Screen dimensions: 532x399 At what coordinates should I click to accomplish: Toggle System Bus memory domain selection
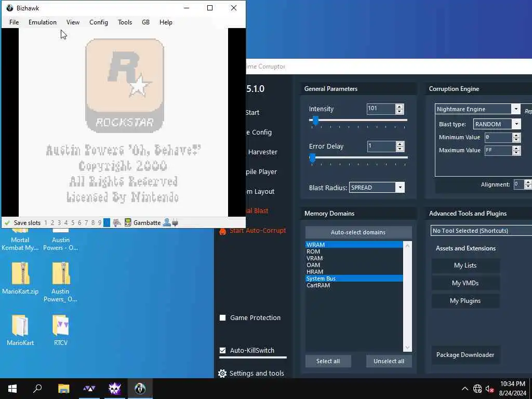point(354,278)
